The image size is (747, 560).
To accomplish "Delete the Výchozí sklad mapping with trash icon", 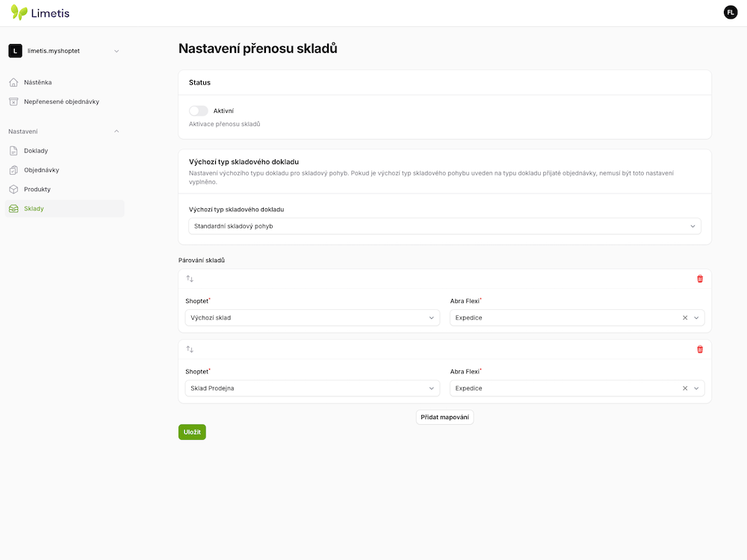I will 700,279.
